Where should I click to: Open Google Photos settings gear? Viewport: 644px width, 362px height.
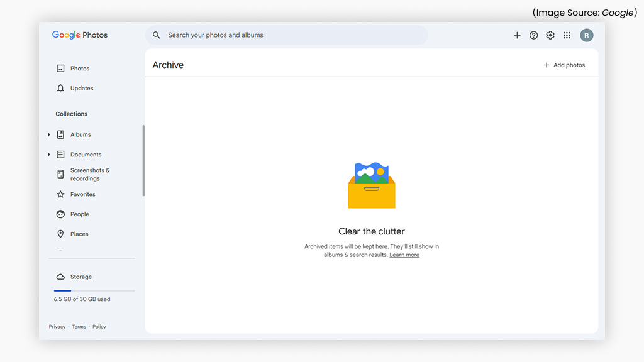click(x=550, y=35)
